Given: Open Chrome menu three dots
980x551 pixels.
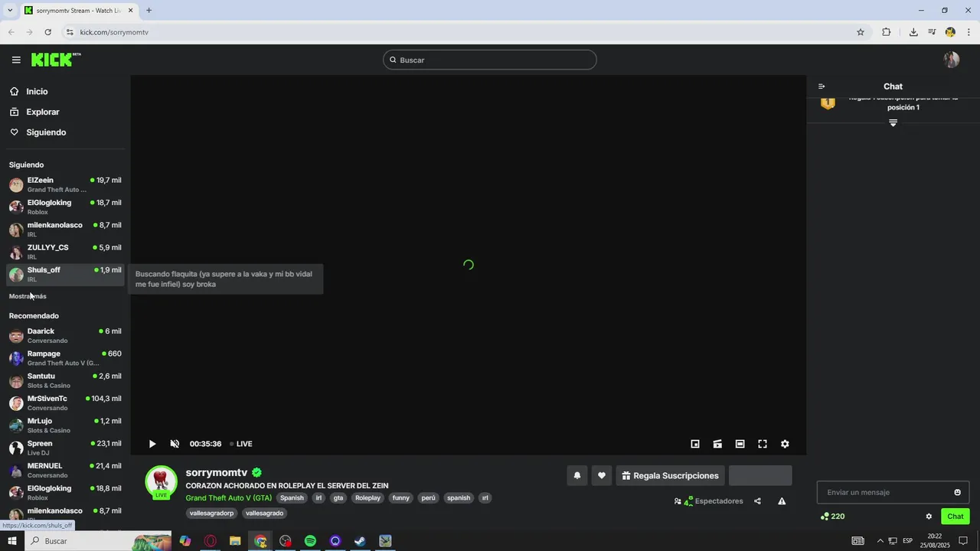Looking at the screenshot, I should 969,32.
